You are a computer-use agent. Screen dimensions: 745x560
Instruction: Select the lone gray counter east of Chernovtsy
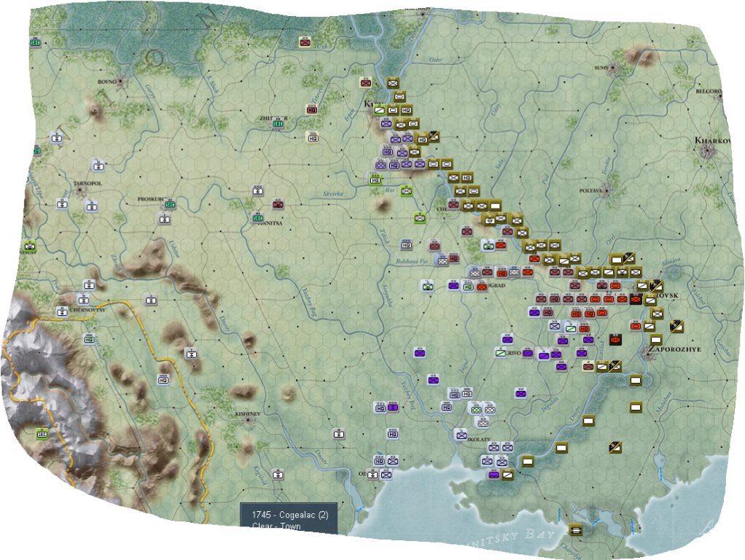pos(151,300)
